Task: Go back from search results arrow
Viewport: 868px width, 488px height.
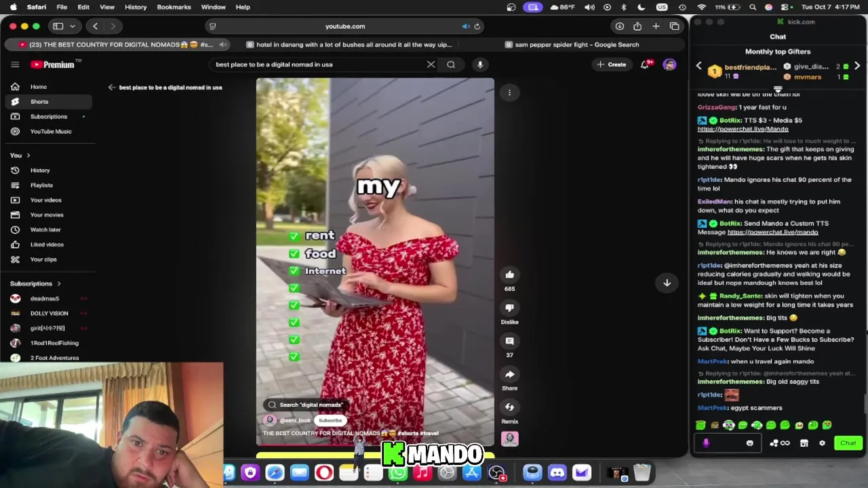Action: click(112, 87)
